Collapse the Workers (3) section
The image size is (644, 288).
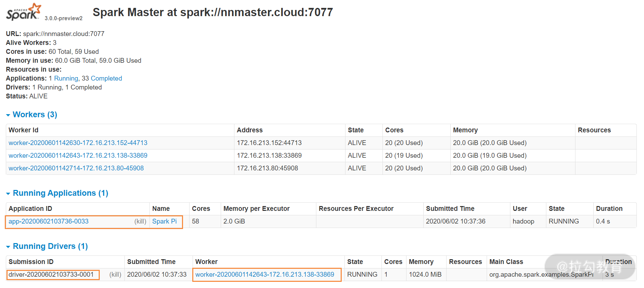click(32, 115)
